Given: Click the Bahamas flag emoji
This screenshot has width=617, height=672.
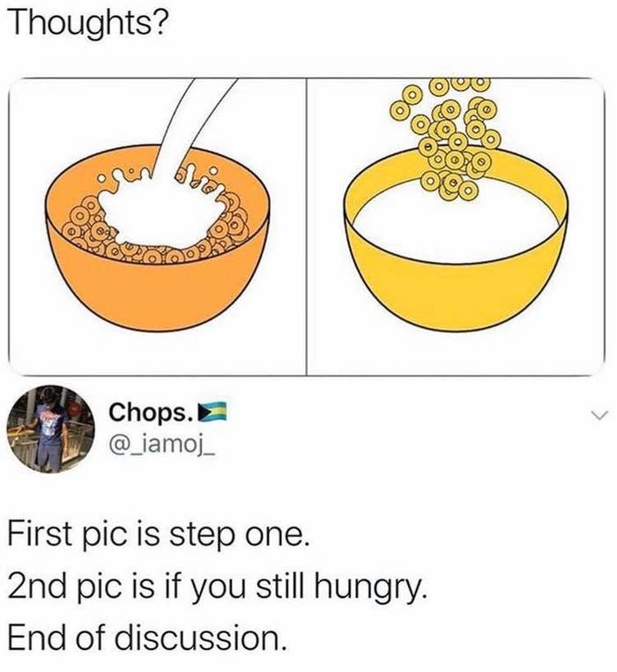Looking at the screenshot, I should [212, 413].
